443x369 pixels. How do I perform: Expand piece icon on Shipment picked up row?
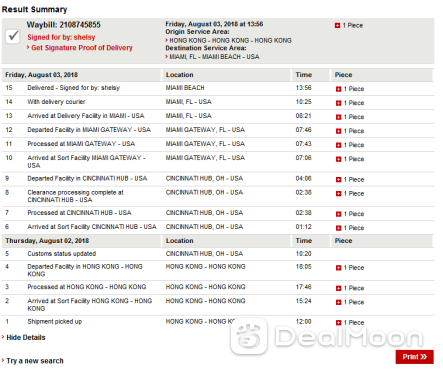point(338,323)
